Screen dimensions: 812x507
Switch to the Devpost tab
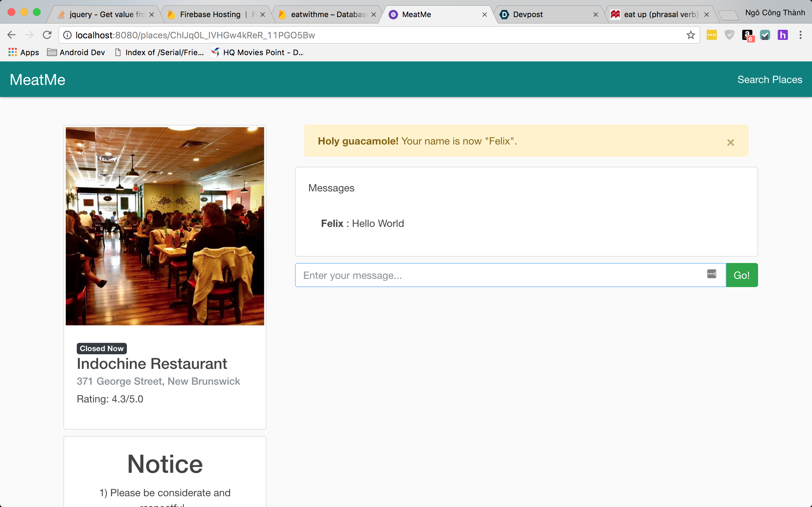click(547, 15)
